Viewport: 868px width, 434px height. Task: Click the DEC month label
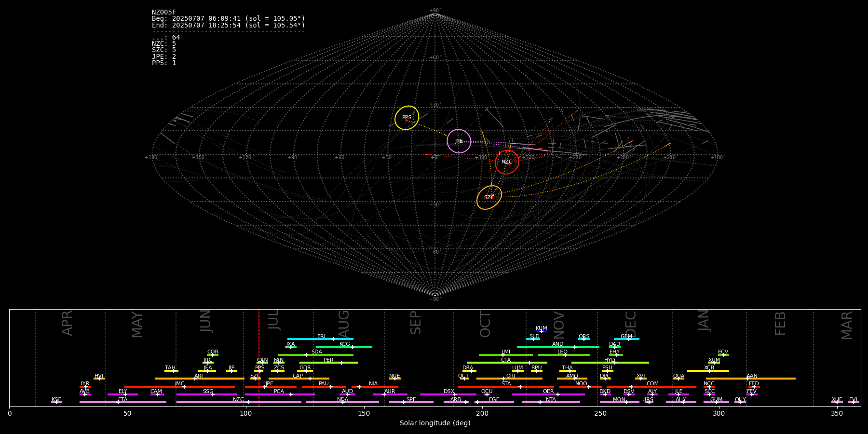(x=631, y=324)
